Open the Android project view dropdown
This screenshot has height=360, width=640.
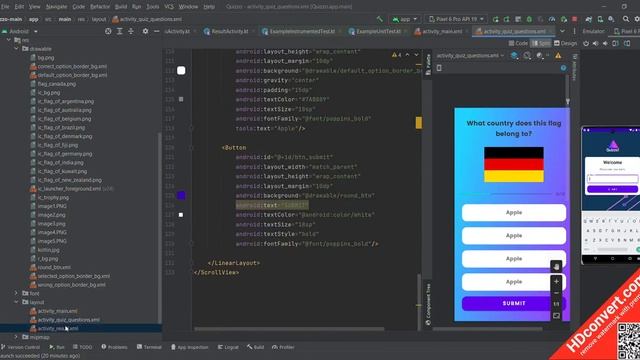click(20, 31)
